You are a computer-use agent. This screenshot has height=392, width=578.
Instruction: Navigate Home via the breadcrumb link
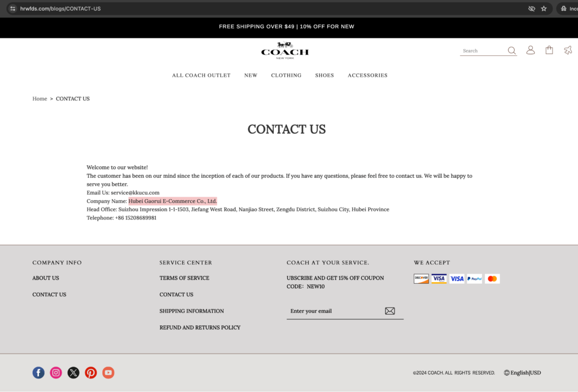coord(40,98)
